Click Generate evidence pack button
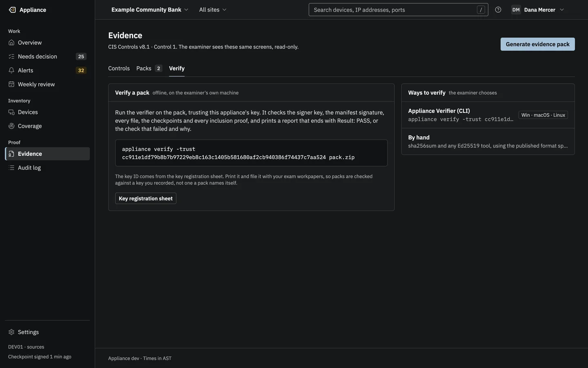The image size is (588, 368). coord(537,44)
